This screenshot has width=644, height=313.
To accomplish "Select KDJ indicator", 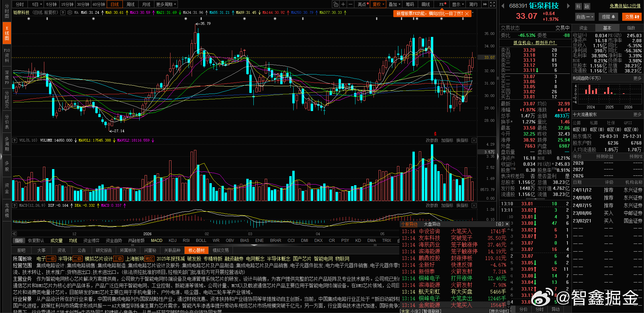I will [x=172, y=241].
